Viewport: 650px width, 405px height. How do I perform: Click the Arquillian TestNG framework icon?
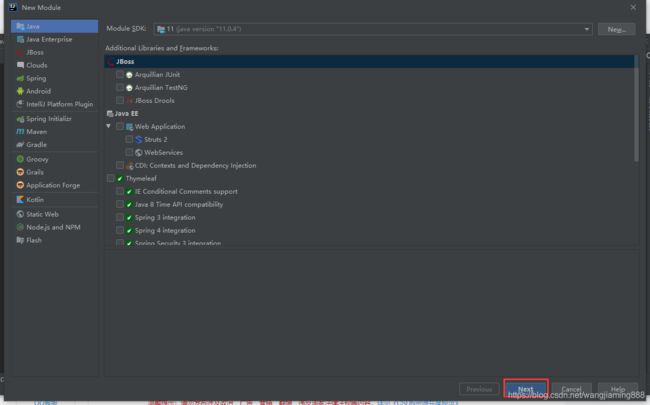pos(129,88)
